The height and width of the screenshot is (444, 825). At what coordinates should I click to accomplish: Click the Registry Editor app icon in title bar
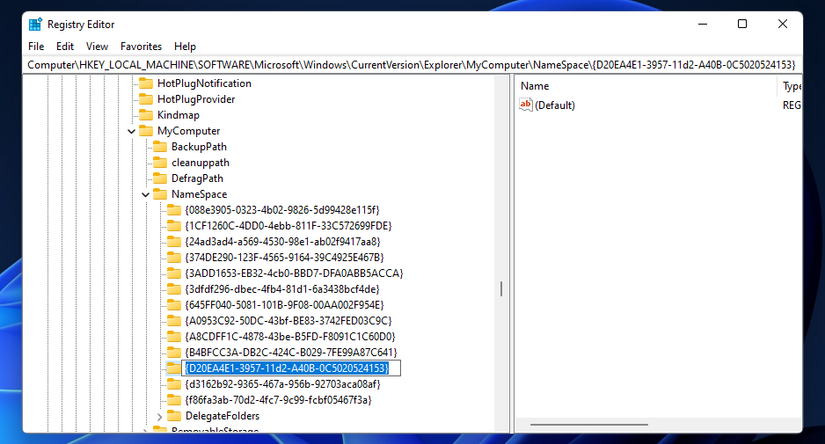click(x=35, y=24)
